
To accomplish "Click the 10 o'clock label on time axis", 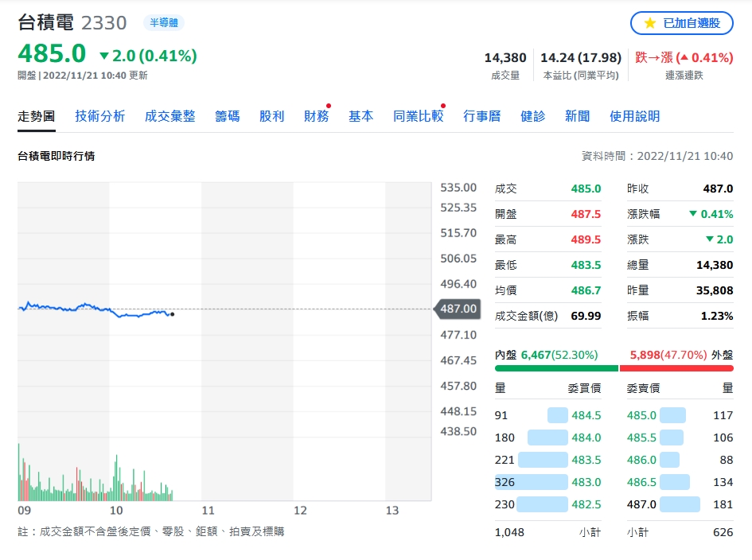I will tap(116, 510).
